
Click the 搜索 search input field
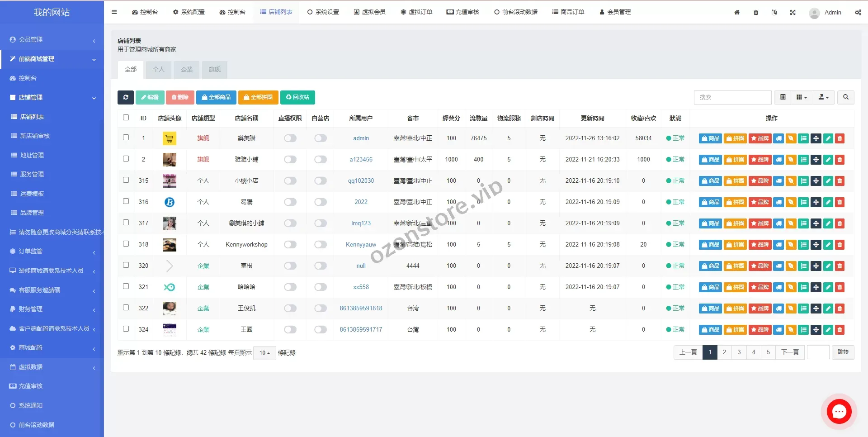coord(732,97)
